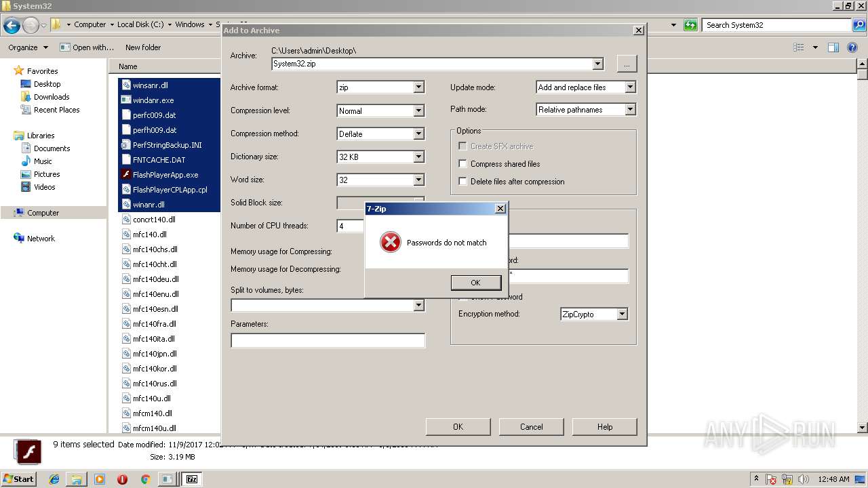This screenshot has height=488, width=868.
Task: Click Open with... in Explorer toolbar
Action: 87,47
